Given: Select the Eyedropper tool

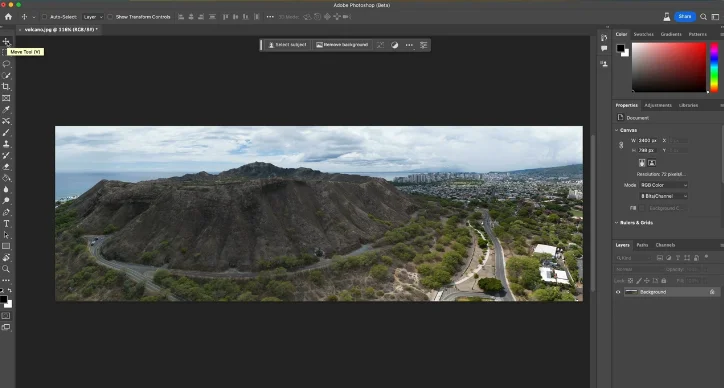Looking at the screenshot, I should click(6, 109).
